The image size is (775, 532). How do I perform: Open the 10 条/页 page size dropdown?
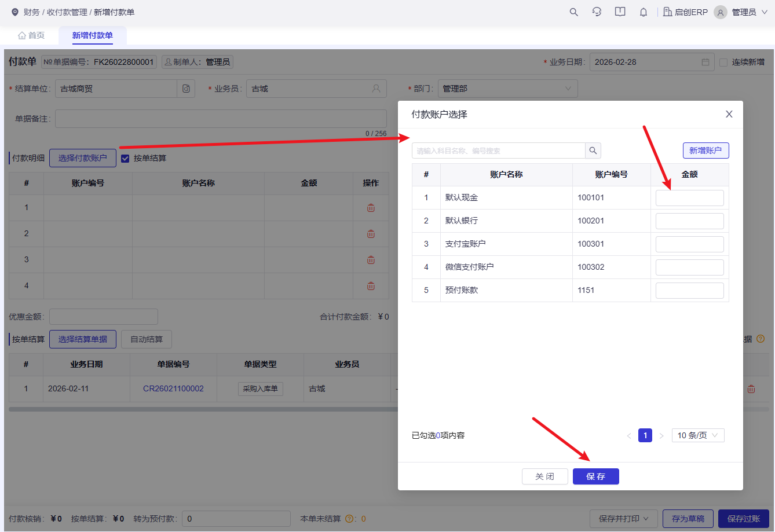click(698, 435)
